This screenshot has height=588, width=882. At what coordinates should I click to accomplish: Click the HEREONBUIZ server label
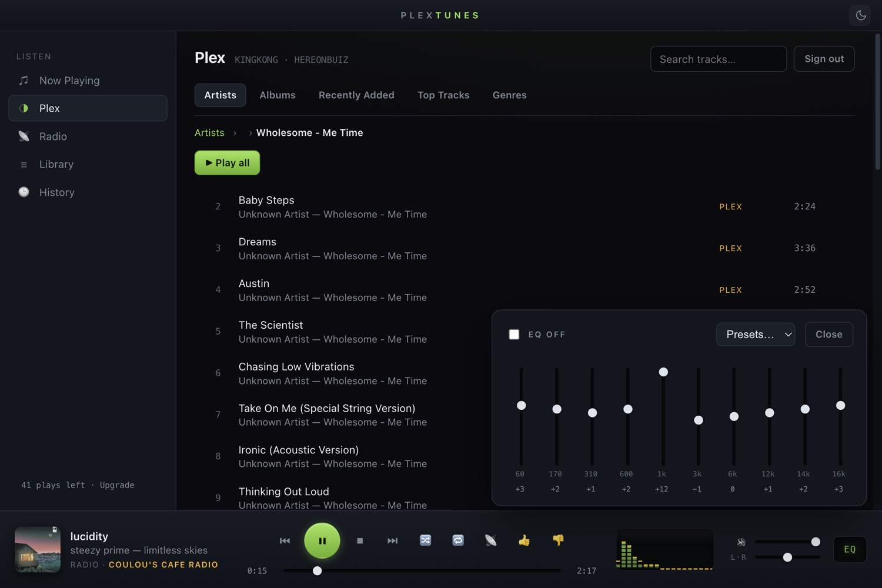tap(321, 60)
